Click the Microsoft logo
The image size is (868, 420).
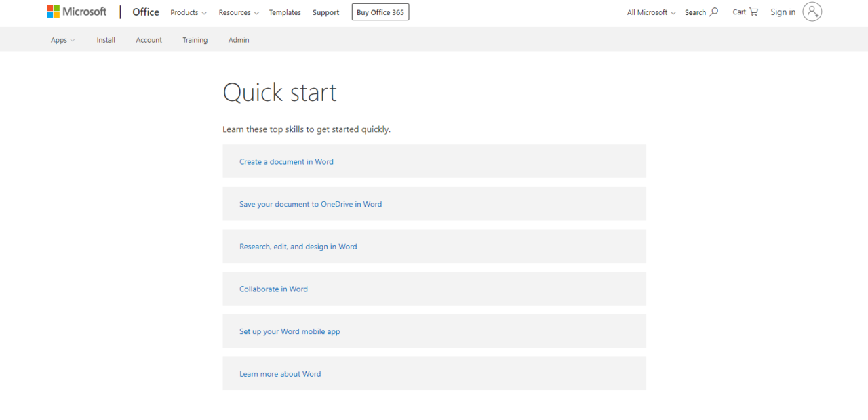click(77, 12)
